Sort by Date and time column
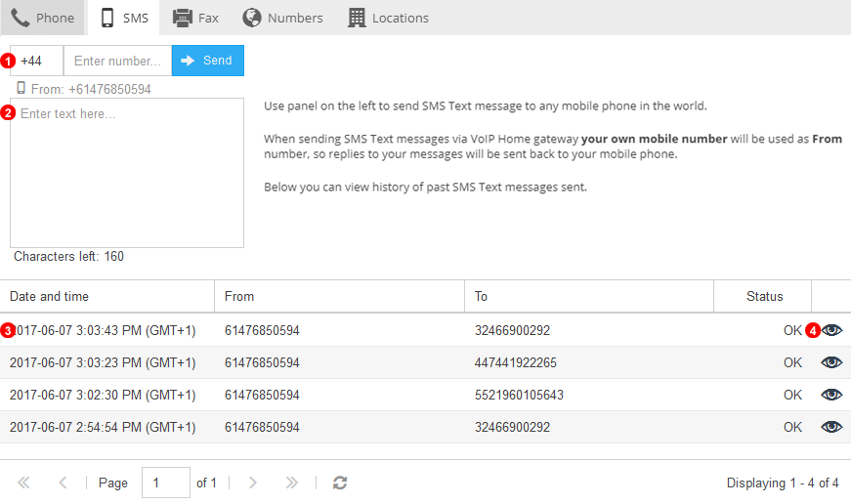The height and width of the screenshot is (504, 851). [106, 296]
